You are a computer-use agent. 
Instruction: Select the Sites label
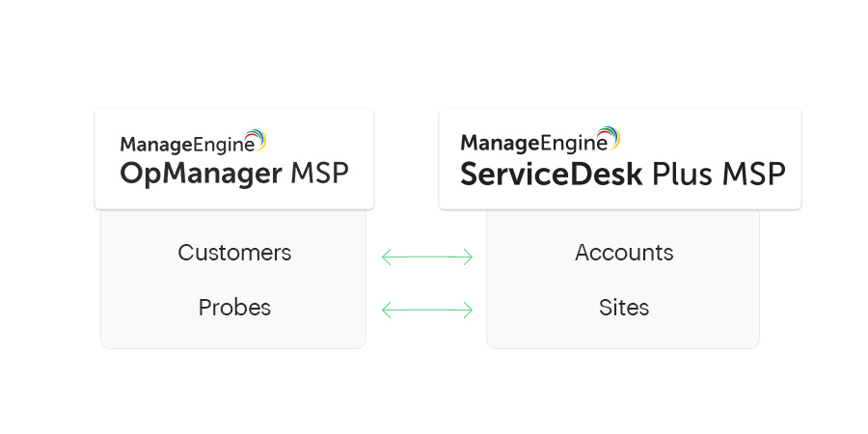point(624,308)
